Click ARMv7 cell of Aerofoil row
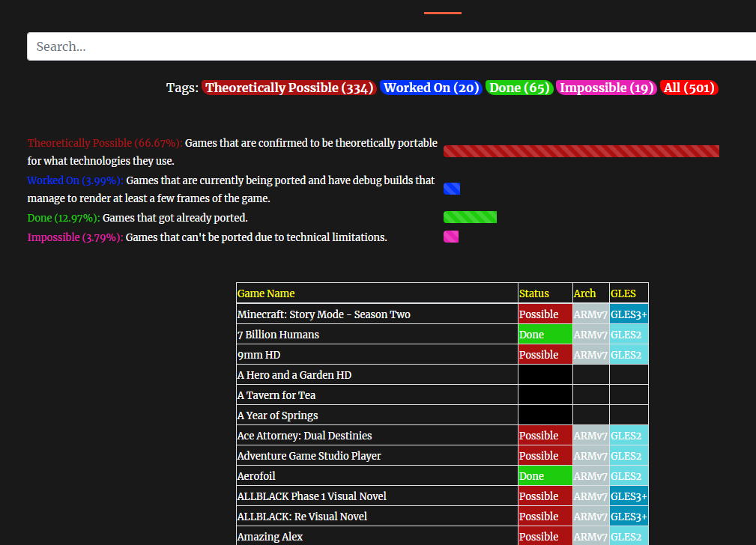Image resolution: width=756 pixels, height=545 pixels. [591, 476]
